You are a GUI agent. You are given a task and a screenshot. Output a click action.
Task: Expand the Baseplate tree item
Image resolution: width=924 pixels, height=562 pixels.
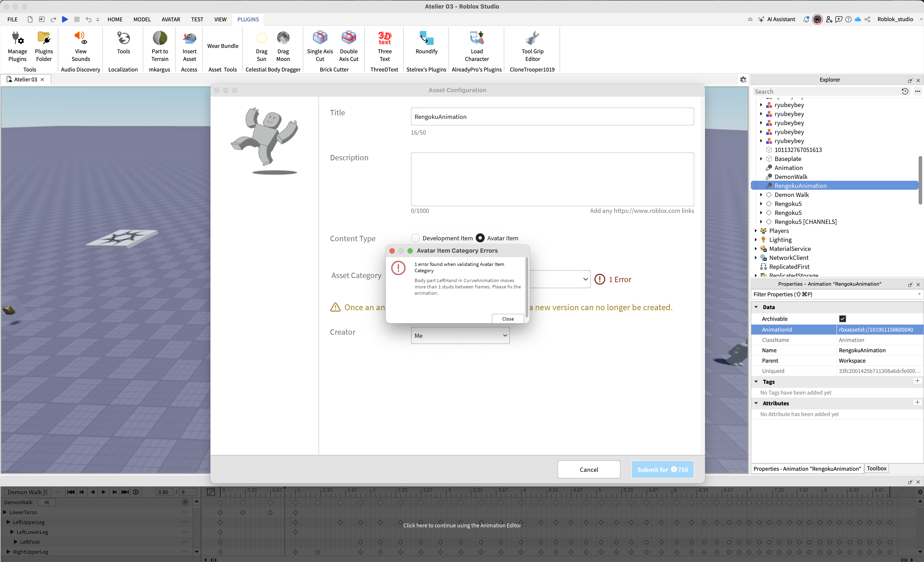coord(761,158)
